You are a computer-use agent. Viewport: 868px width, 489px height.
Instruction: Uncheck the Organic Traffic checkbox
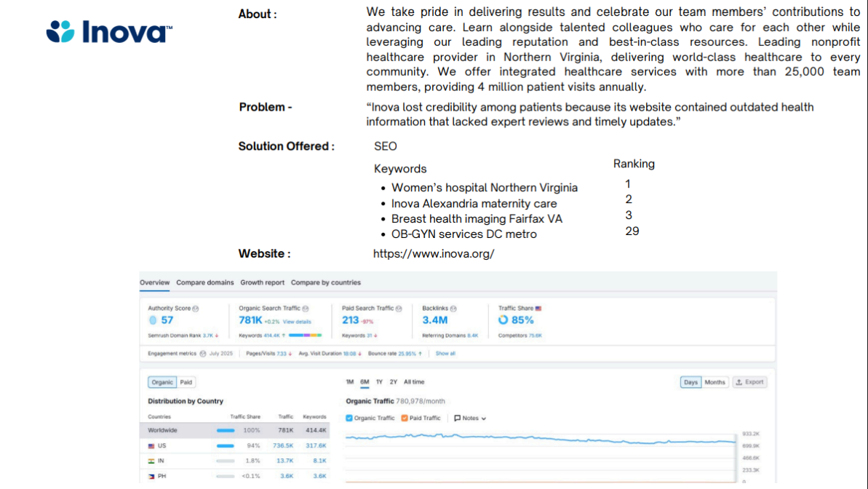tap(349, 418)
